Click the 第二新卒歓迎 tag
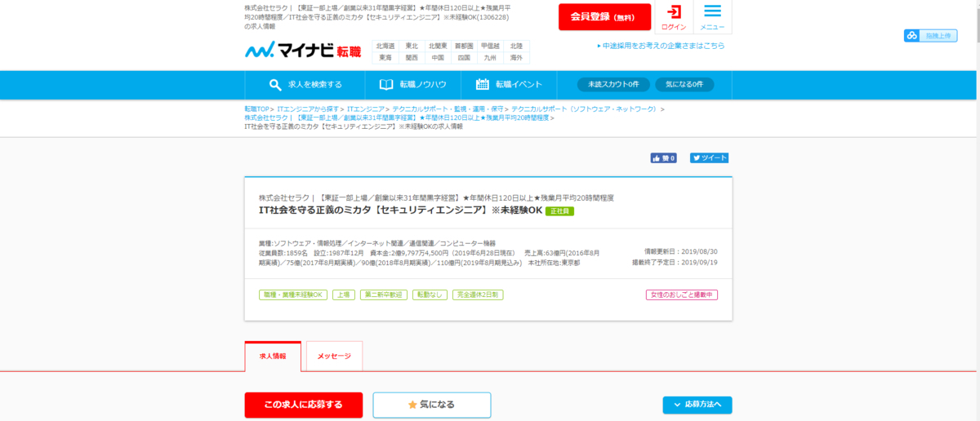The width and height of the screenshot is (980, 421). pyautogui.click(x=383, y=295)
